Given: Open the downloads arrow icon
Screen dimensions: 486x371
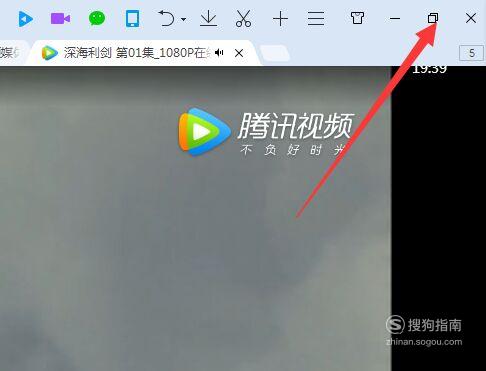Looking at the screenshot, I should tap(209, 18).
